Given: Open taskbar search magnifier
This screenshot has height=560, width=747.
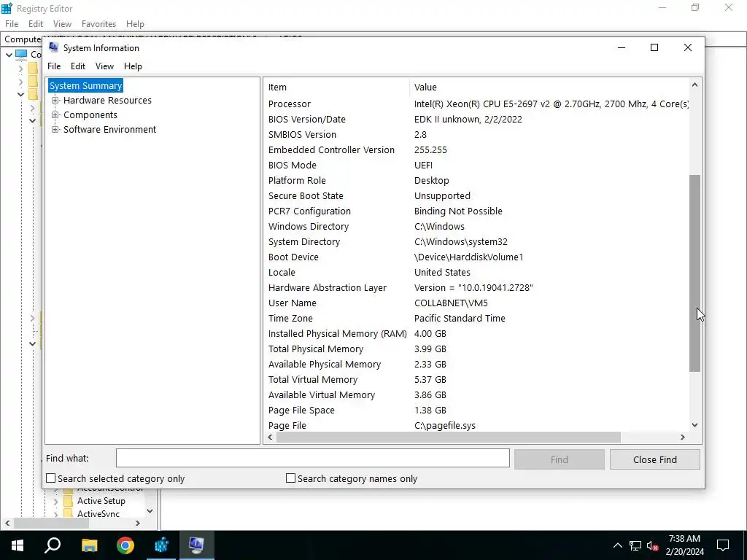Looking at the screenshot, I should tap(53, 545).
